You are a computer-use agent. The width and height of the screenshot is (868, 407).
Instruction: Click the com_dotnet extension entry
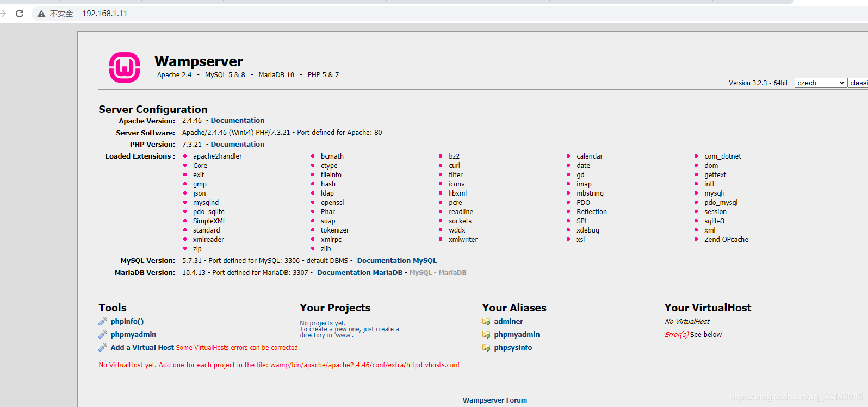click(723, 156)
